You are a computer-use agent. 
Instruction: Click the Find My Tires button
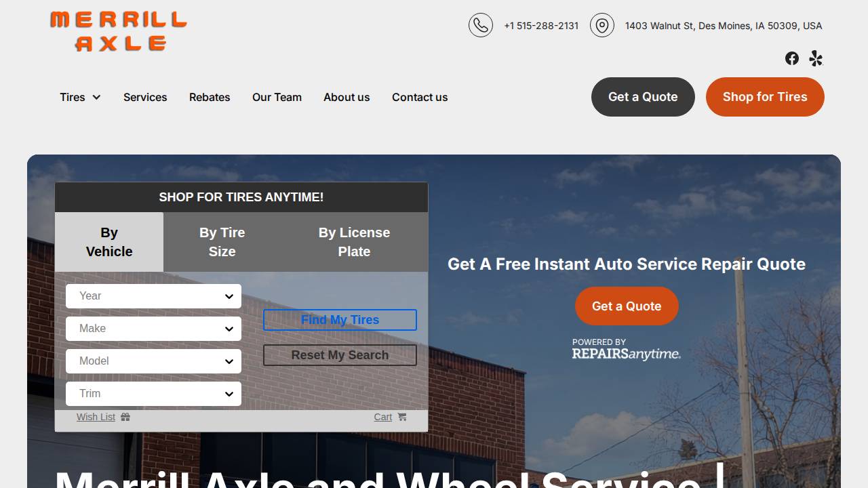coord(340,320)
